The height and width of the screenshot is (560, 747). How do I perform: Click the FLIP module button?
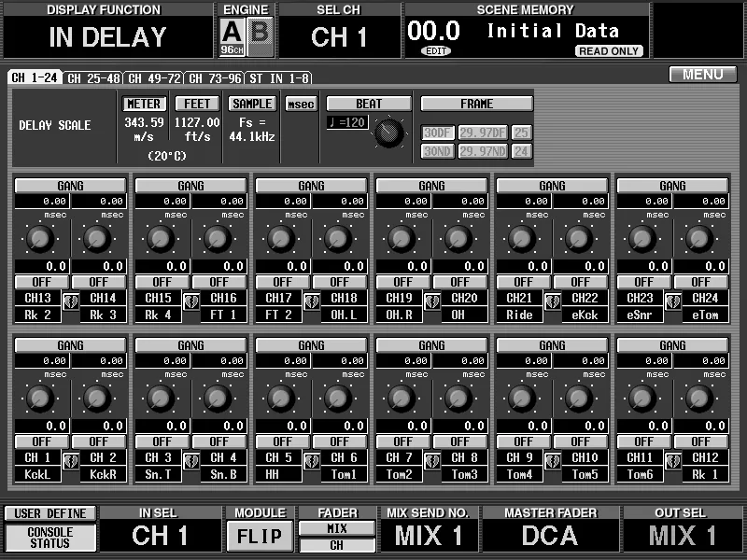click(x=260, y=536)
